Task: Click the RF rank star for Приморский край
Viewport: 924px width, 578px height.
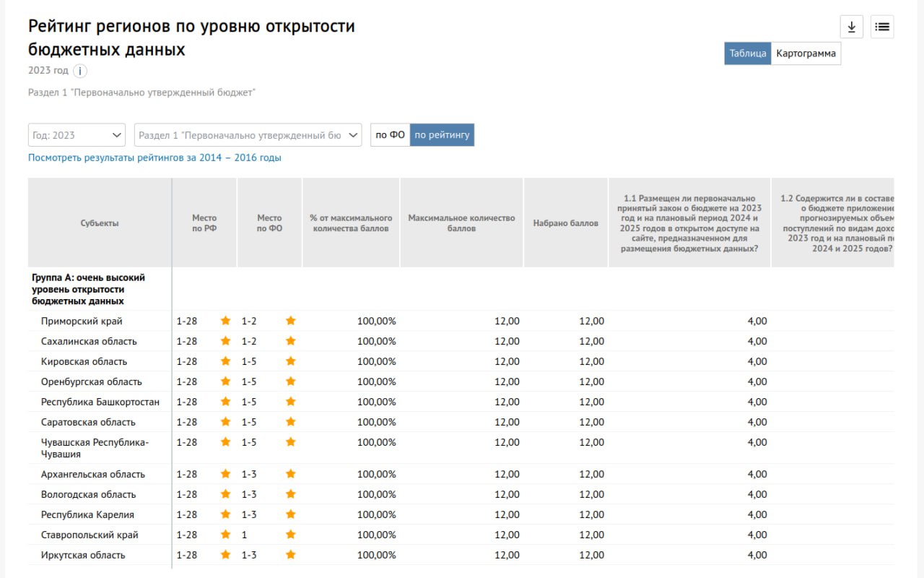Action: 225,321
